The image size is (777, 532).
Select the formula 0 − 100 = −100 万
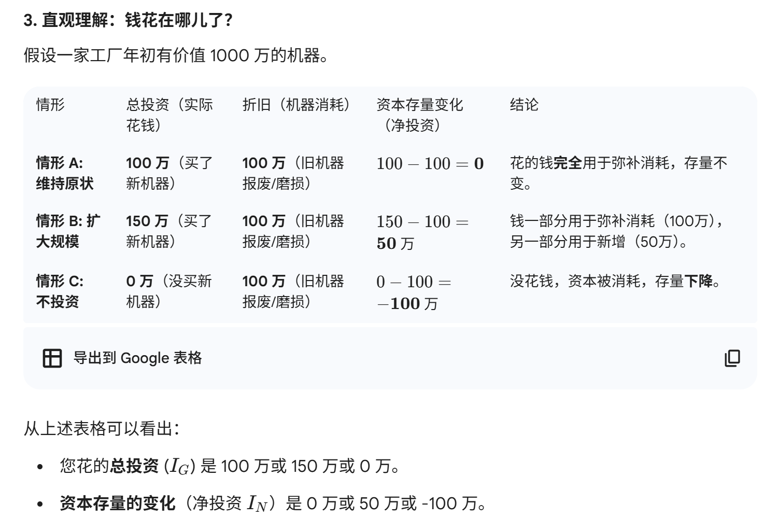[x=413, y=292]
